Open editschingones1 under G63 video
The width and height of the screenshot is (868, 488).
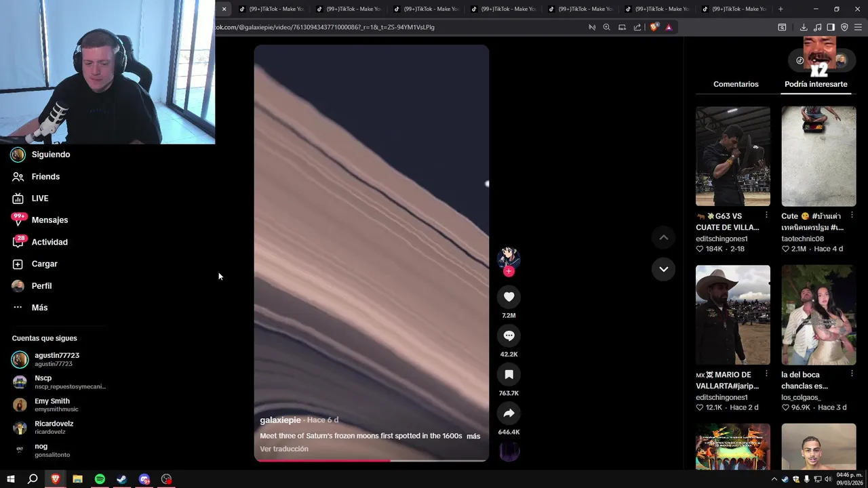[x=722, y=239]
